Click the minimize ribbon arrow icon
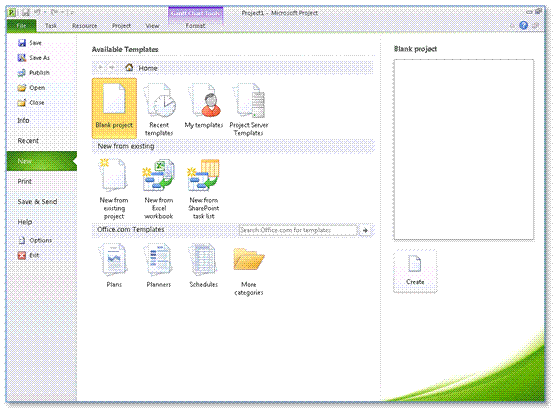The height and width of the screenshot is (413, 556). click(512, 26)
